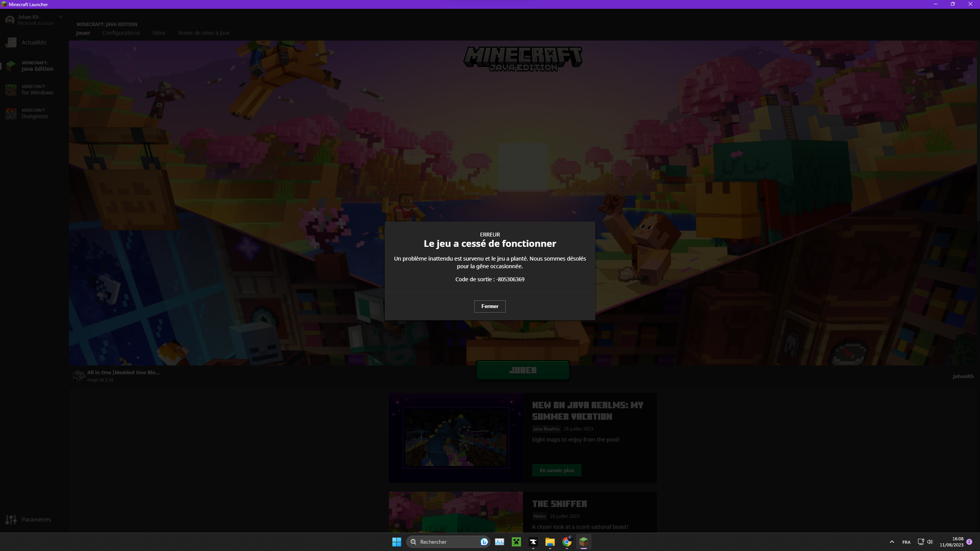Click the Rechercher taskbar search field

[x=448, y=542]
